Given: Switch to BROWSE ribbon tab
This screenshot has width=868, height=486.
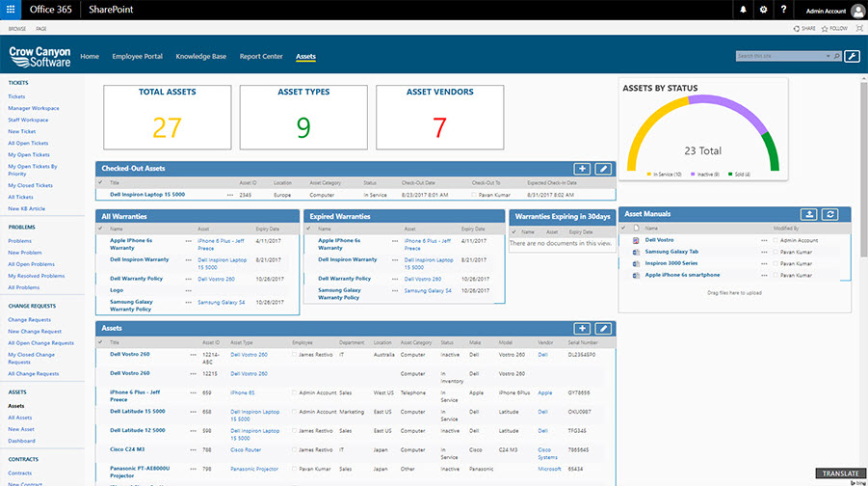Looking at the screenshot, I should click(17, 29).
